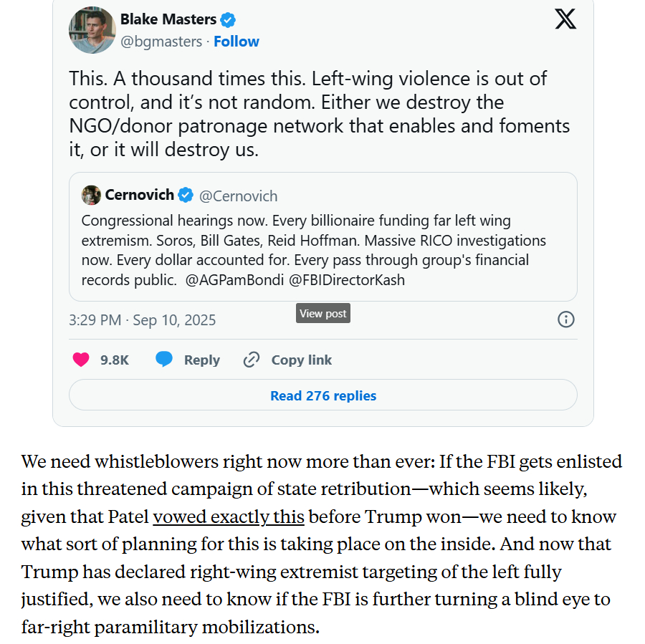This screenshot has width=645, height=644.
Task: Click the X logo on the tweet
Action: [565, 19]
